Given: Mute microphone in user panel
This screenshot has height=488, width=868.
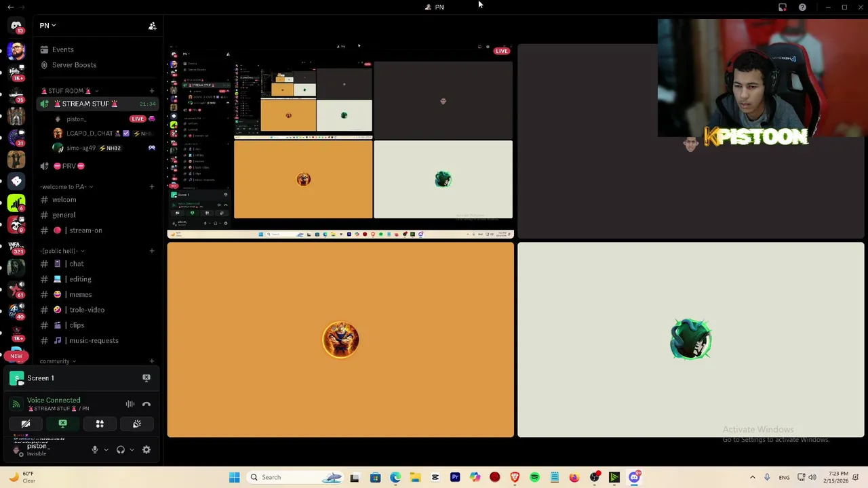Looking at the screenshot, I should 94,449.
